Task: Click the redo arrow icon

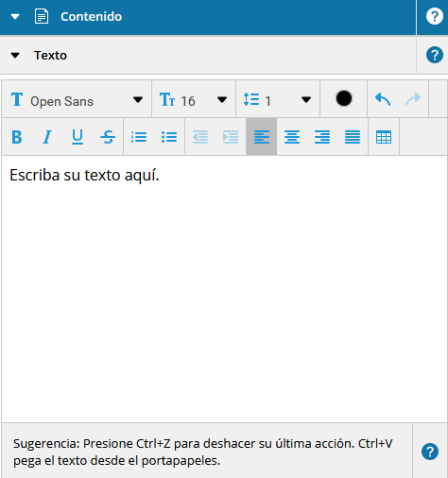Action: tap(413, 99)
